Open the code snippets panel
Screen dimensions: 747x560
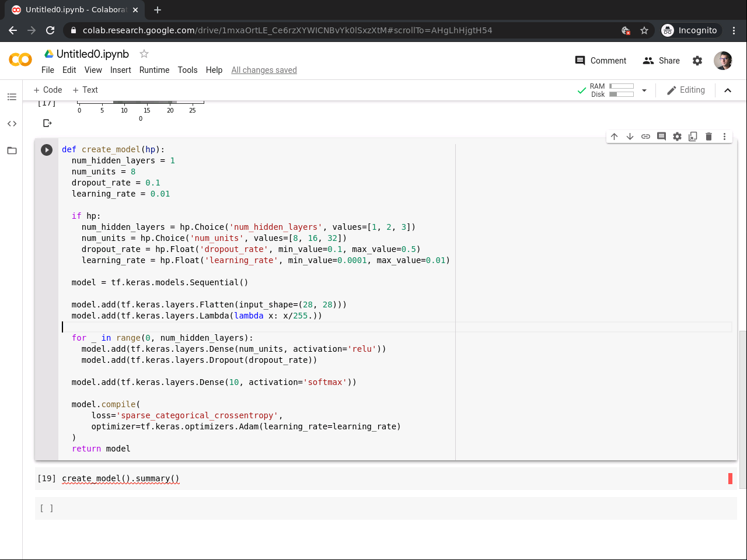pyautogui.click(x=12, y=124)
